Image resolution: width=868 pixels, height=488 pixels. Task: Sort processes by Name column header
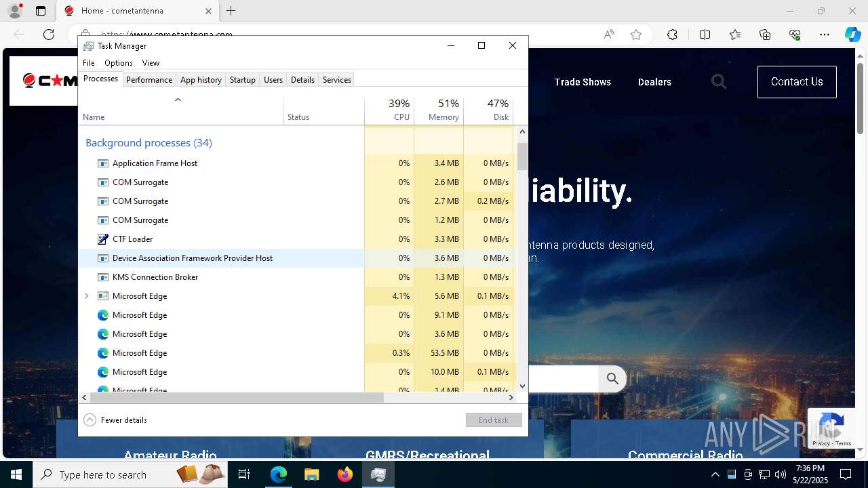point(181,110)
